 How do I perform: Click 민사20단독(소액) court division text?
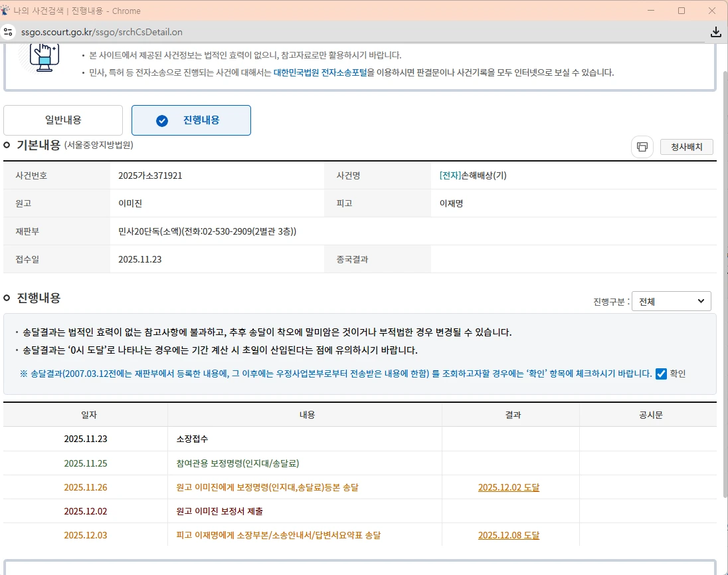click(207, 231)
